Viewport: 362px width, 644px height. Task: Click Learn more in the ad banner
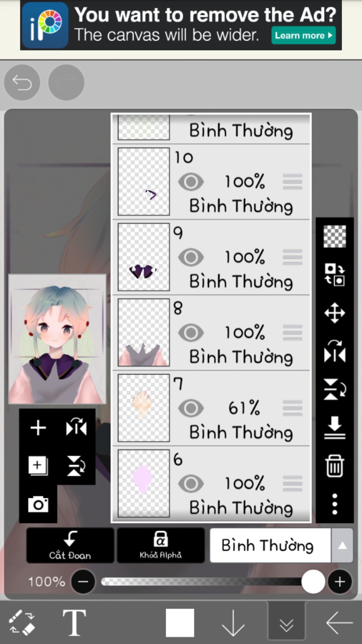tap(304, 35)
